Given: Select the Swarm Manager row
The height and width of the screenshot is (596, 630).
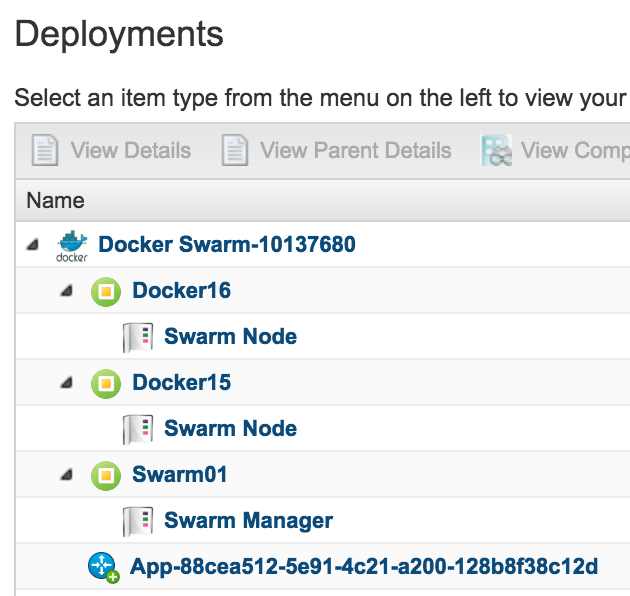Looking at the screenshot, I should pyautogui.click(x=248, y=521).
